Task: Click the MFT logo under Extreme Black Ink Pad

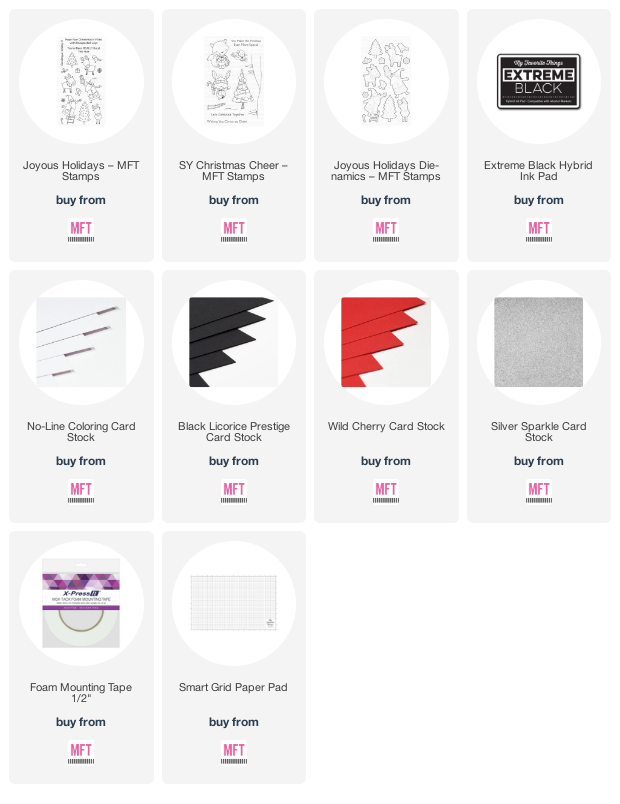Action: (x=539, y=230)
